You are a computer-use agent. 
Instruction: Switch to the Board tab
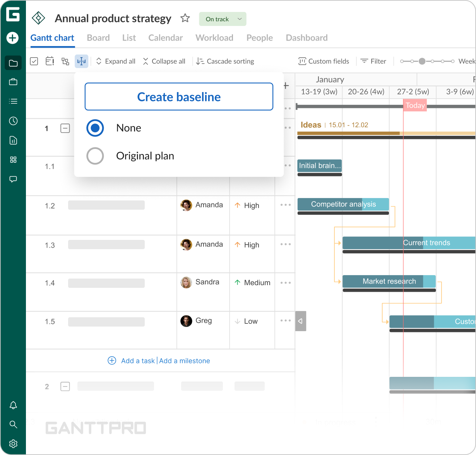[x=98, y=38]
